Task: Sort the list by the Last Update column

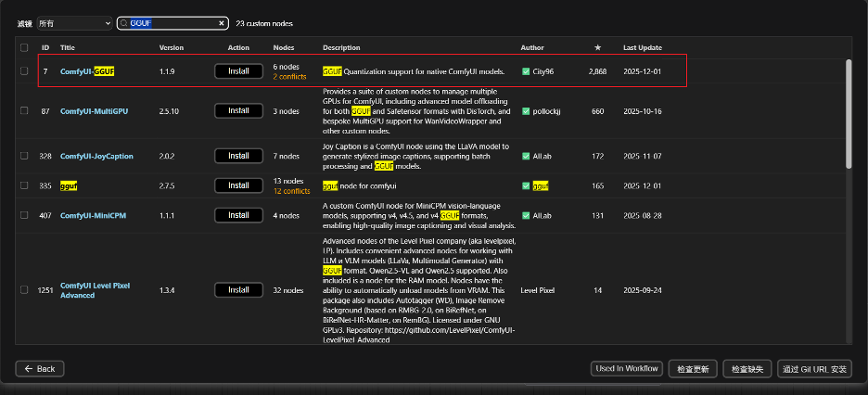Action: pos(642,47)
